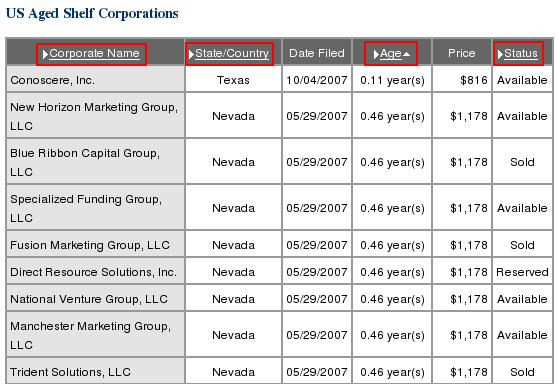Sort table by State/Country link
The image size is (558, 384).
(232, 53)
